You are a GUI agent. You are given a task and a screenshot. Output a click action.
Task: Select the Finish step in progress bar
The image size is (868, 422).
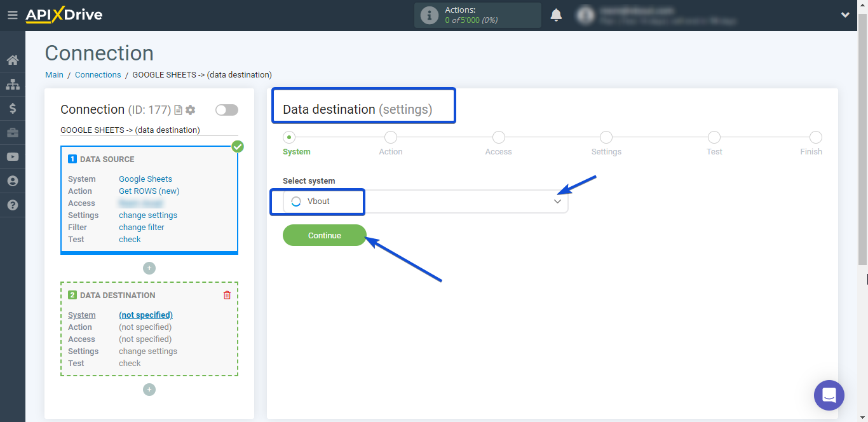pyautogui.click(x=816, y=137)
